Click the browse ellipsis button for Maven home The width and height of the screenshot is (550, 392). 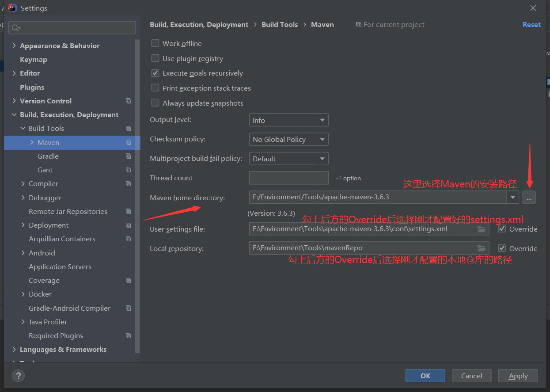(x=529, y=197)
